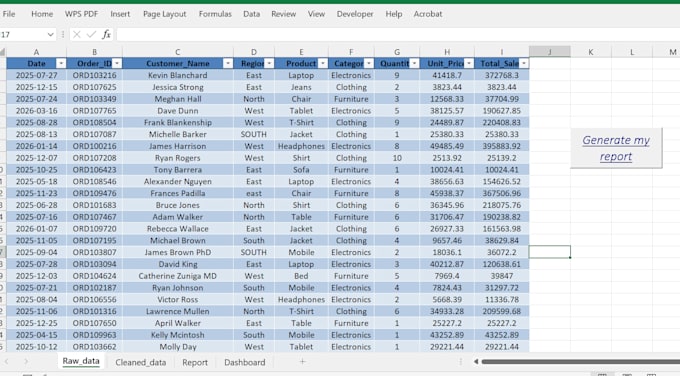Open the Product column filter dropdown
Viewport: 680px width, 376px height.
coord(323,63)
